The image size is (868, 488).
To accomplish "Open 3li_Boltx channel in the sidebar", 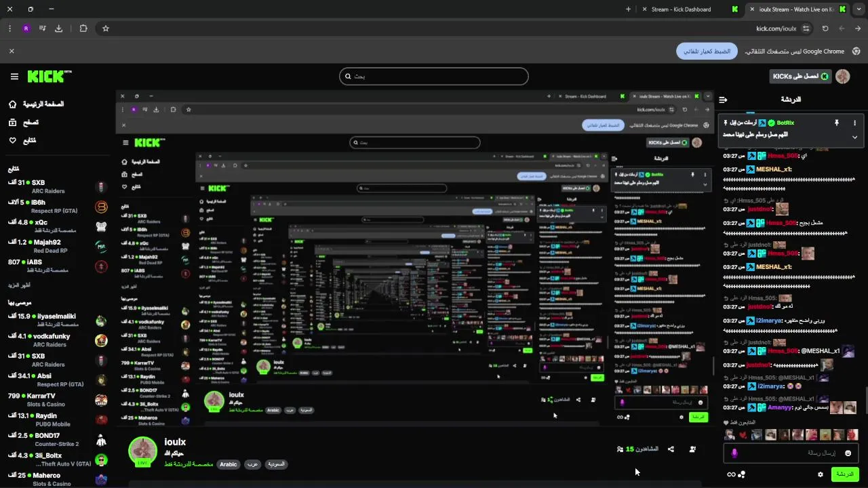I will 58,460.
